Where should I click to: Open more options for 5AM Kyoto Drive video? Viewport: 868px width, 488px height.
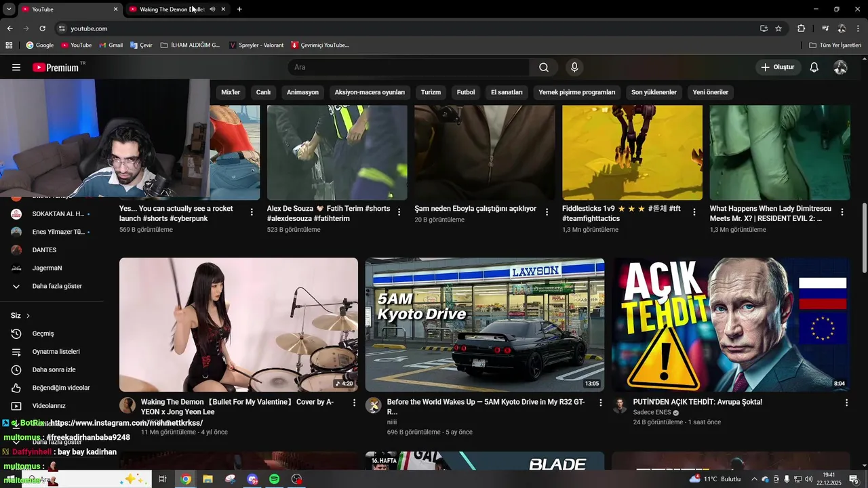599,403
